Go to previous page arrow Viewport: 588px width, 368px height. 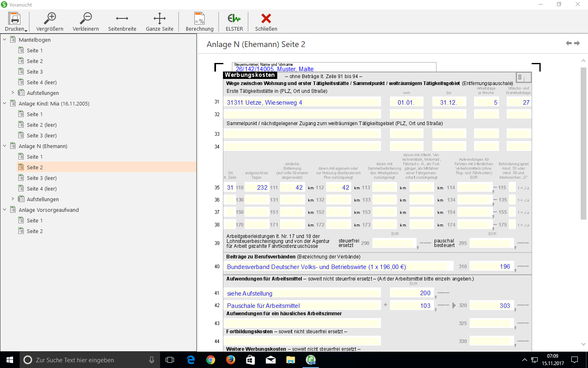569,43
